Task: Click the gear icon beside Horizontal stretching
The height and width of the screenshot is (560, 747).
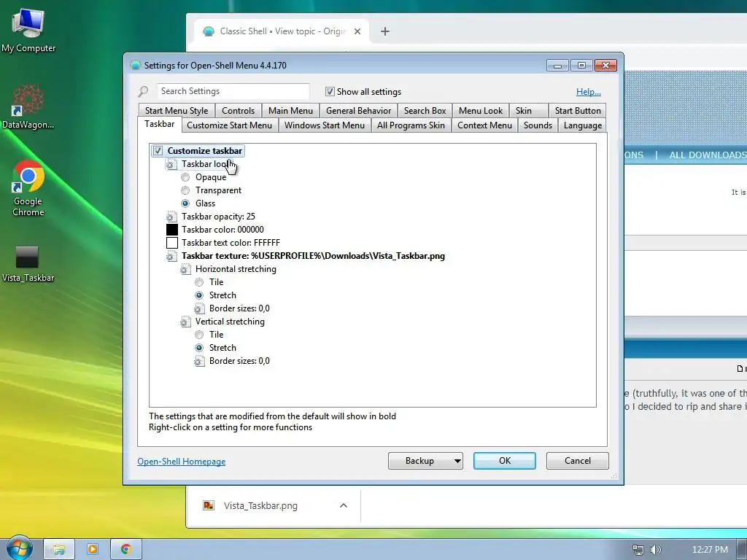Action: (x=185, y=270)
